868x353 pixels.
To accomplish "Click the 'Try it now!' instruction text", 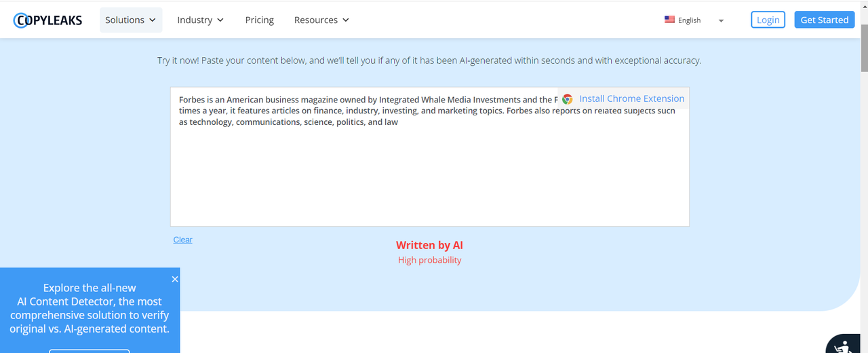I will point(429,60).
